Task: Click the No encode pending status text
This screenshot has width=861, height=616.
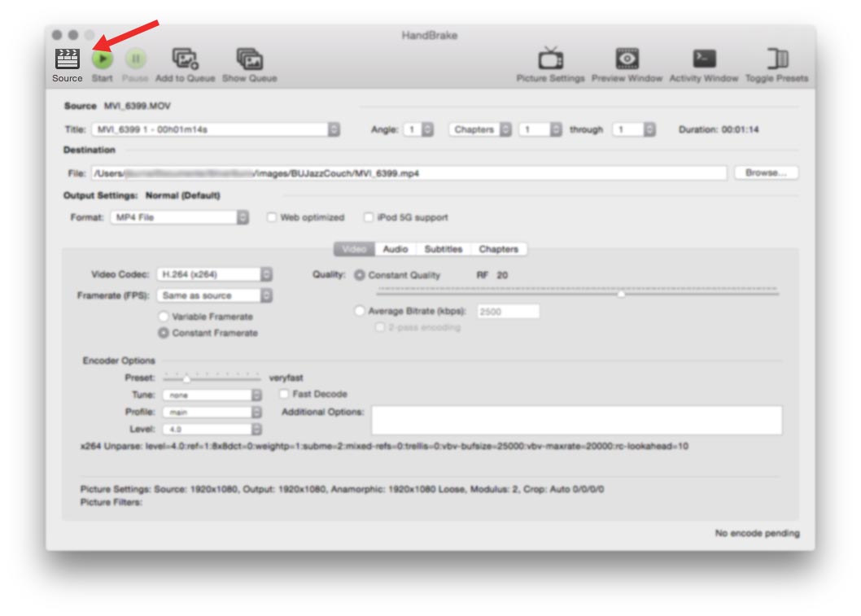Action: coord(757,533)
